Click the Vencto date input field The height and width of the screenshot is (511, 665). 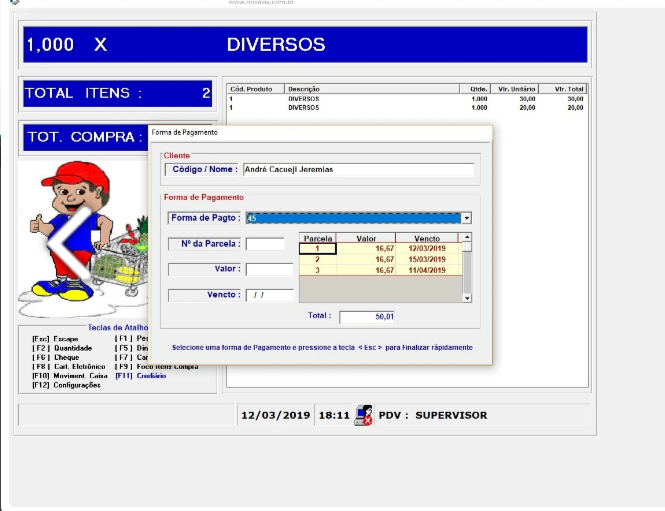click(269, 295)
